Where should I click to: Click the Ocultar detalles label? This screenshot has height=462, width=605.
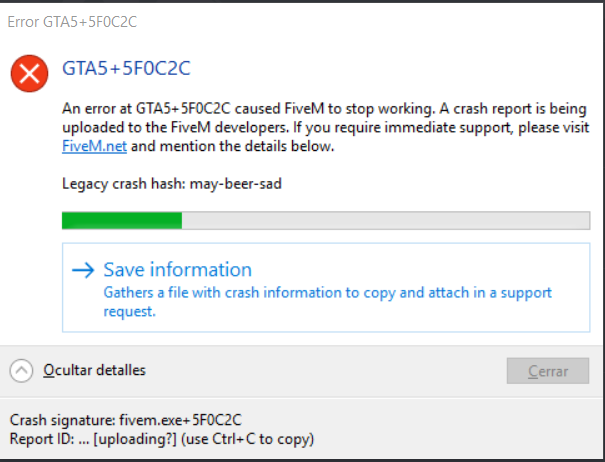95,370
